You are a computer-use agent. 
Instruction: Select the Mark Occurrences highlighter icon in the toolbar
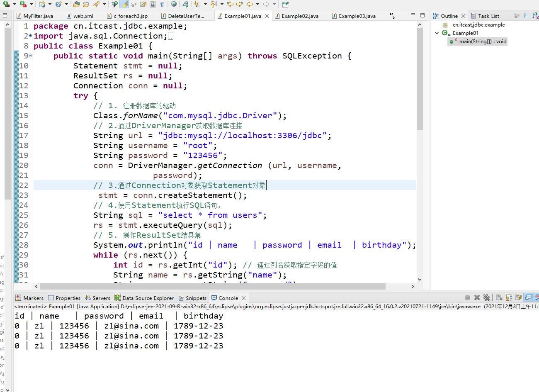coord(124,5)
